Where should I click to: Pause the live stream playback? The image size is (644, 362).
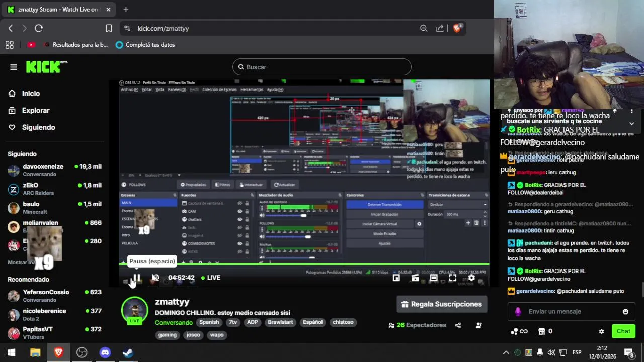[x=136, y=278]
